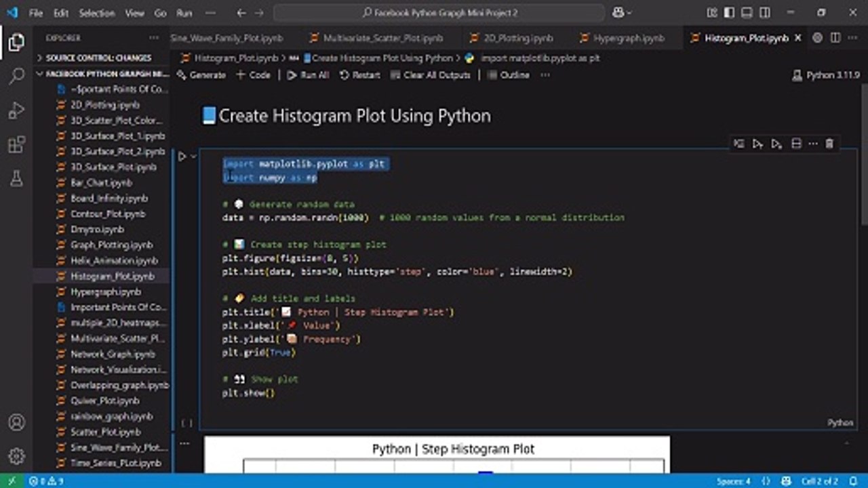Open output cell ellipsis menu
The height and width of the screenshot is (488, 868).
tap(184, 443)
